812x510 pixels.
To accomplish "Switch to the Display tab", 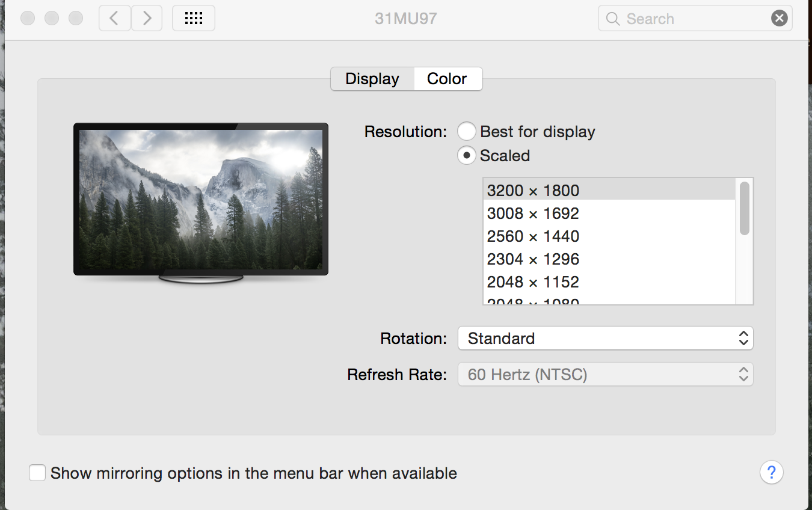I will click(x=372, y=79).
